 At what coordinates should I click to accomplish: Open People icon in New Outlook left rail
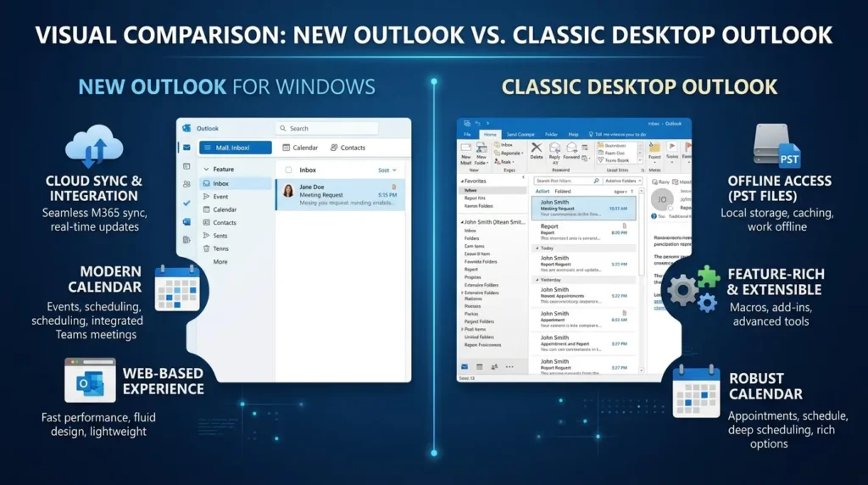[186, 184]
